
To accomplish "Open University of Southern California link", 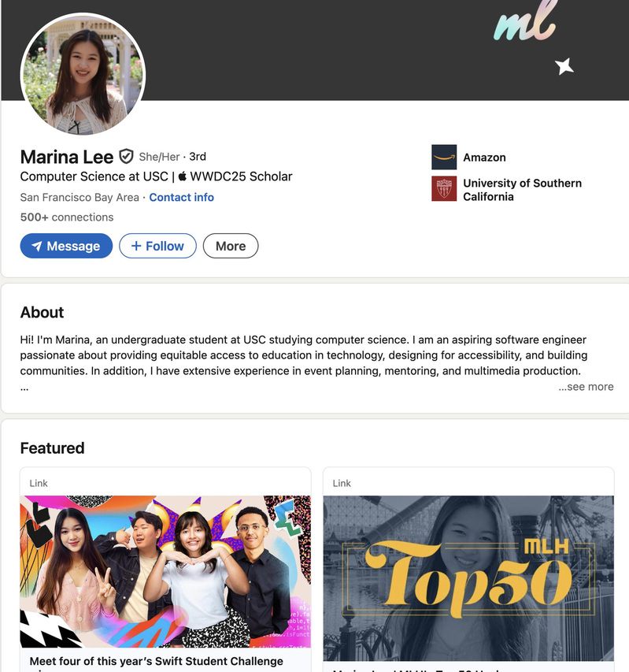I will (x=522, y=190).
